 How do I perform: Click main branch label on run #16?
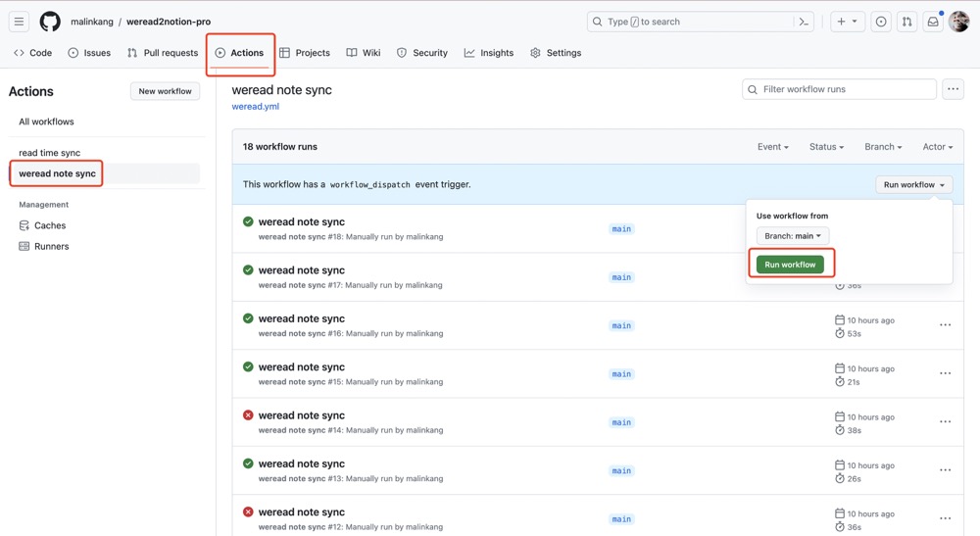tap(621, 326)
